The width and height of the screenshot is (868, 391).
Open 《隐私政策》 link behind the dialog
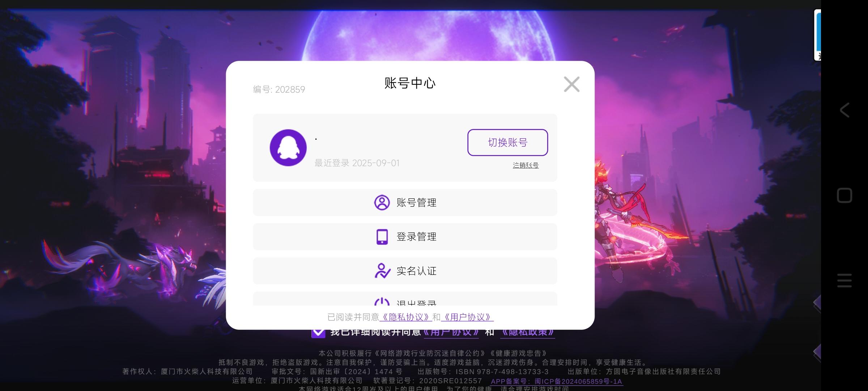tap(527, 332)
